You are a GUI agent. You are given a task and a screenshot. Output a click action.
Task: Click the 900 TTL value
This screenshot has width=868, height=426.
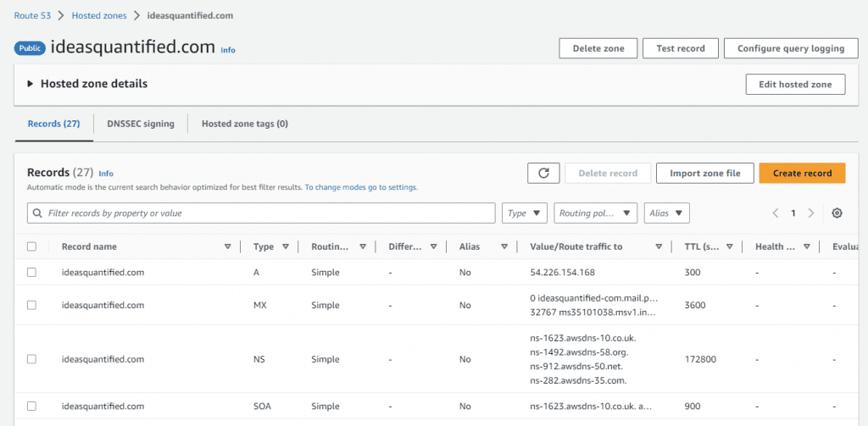click(x=693, y=406)
